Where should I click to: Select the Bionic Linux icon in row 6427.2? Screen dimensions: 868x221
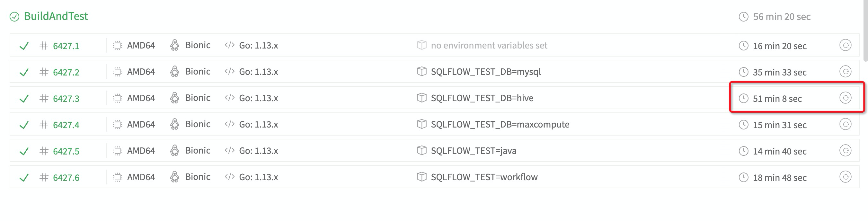175,71
